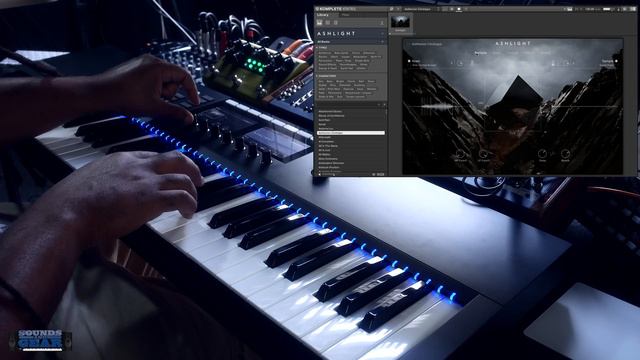This screenshot has height=360, width=640.
Task: Expand the All Banks dropdown
Action: coord(351,42)
